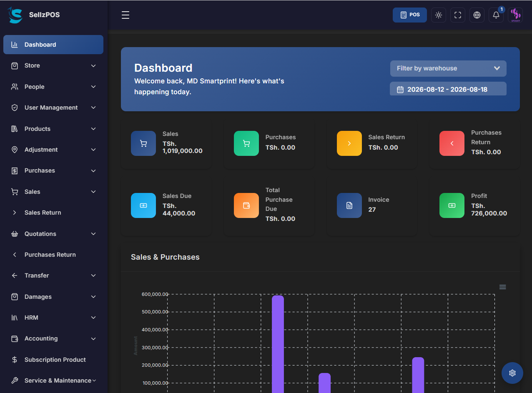Open language globe icon
This screenshot has height=393, width=532.
click(x=477, y=15)
